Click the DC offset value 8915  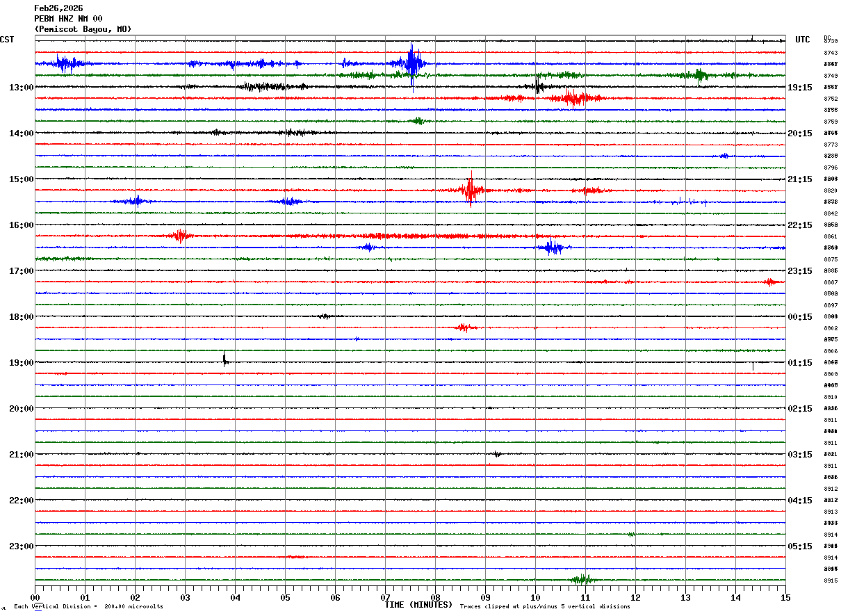pos(831,581)
